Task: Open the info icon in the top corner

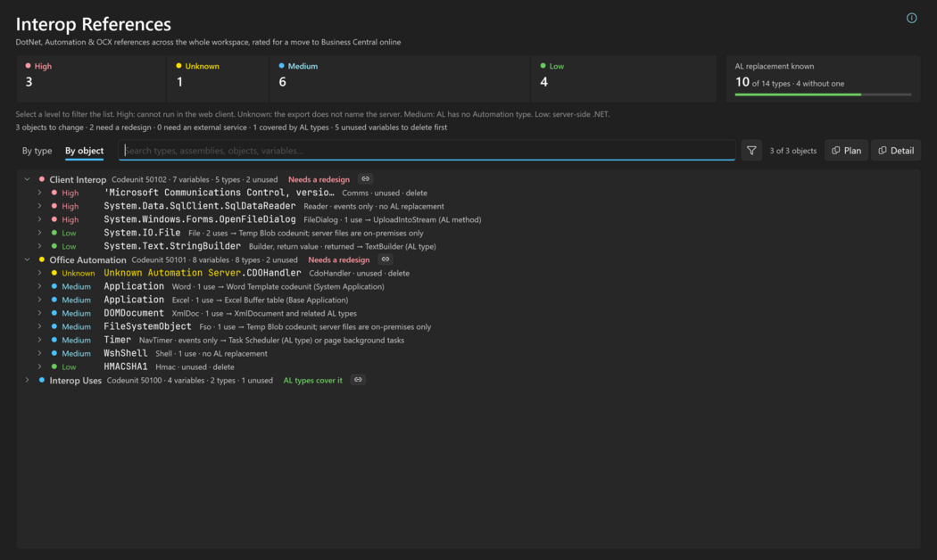Action: coord(911,18)
